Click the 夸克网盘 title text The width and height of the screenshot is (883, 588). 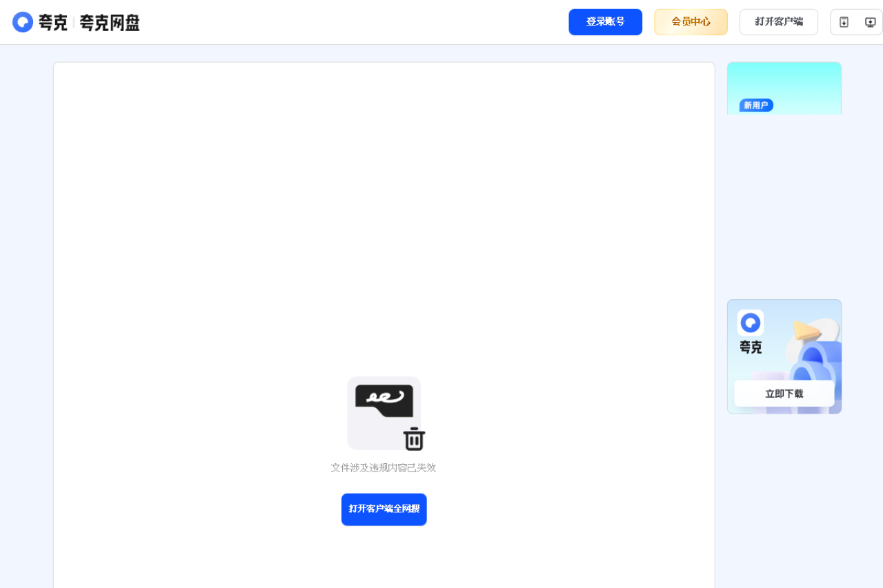click(x=110, y=23)
